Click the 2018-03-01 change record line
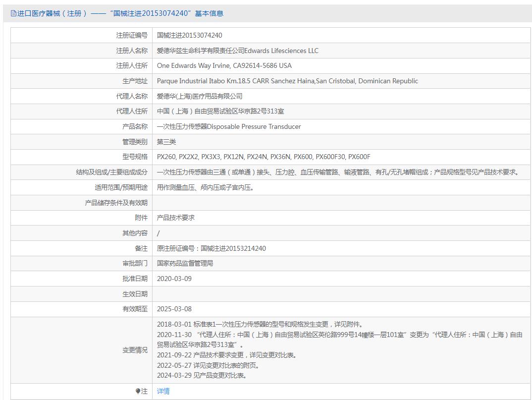Screen dimensions: 532x400 [x=260, y=324]
